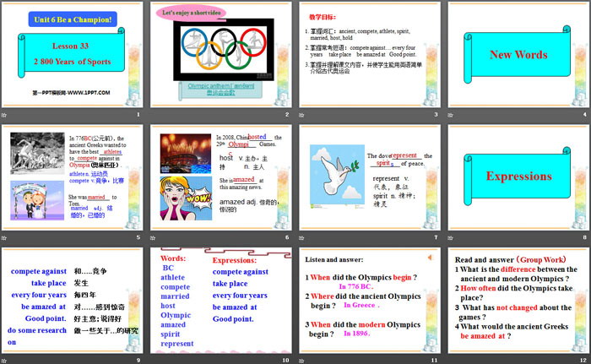The image size is (591, 364).
Task: Select slide 4 titled 'New Words'
Action: click(x=518, y=55)
